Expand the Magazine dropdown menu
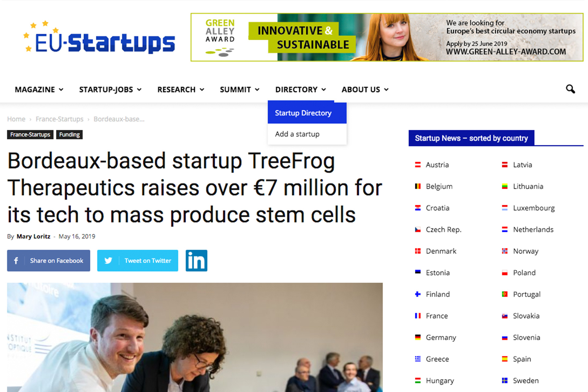The height and width of the screenshot is (392, 588). (x=39, y=89)
